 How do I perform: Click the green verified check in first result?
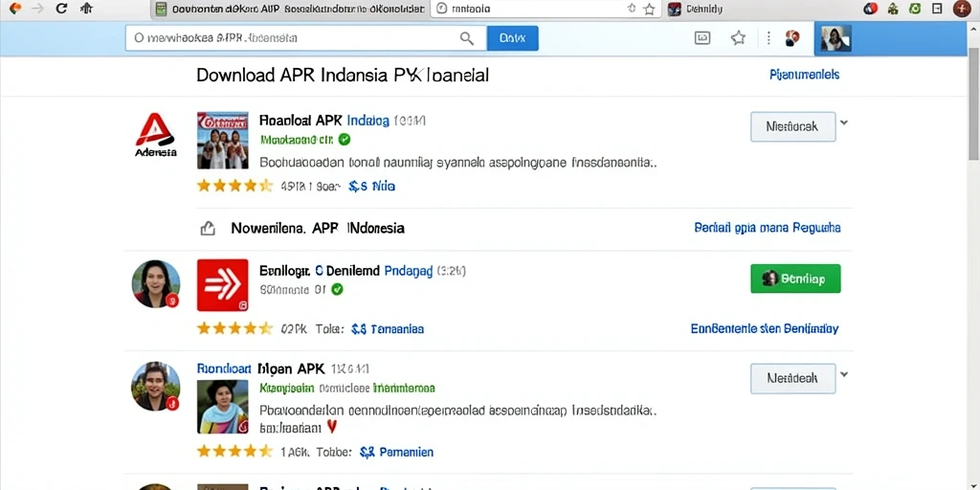pos(345,139)
